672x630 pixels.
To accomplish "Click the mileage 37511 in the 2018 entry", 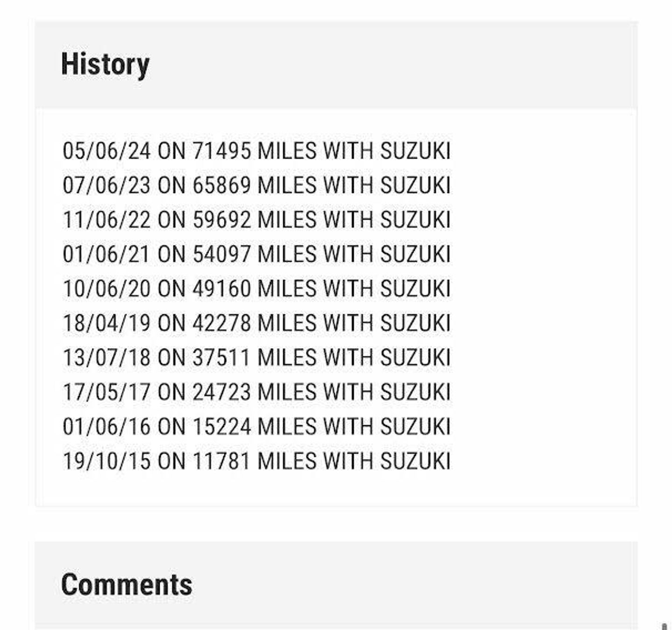I will pos(222,357).
